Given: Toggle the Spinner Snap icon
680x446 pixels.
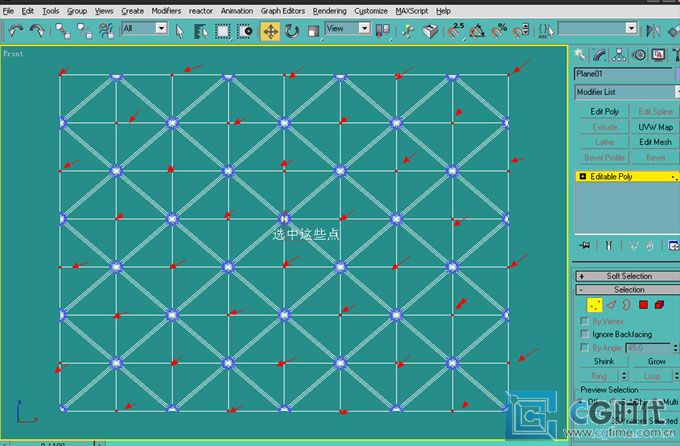Looking at the screenshot, I should click(521, 31).
